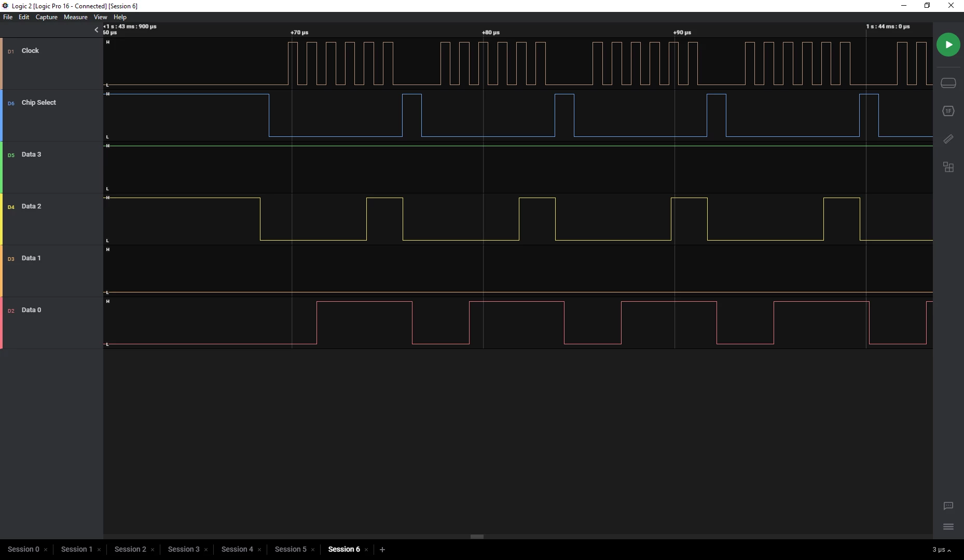Open the feedback chat icon
Screen dimensions: 964x560
pyautogui.click(x=948, y=506)
